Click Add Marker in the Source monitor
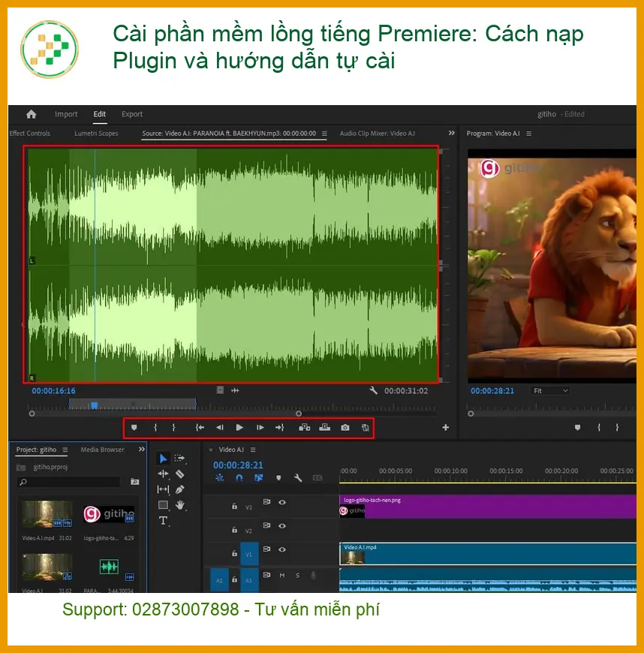The width and height of the screenshot is (644, 653). [134, 428]
